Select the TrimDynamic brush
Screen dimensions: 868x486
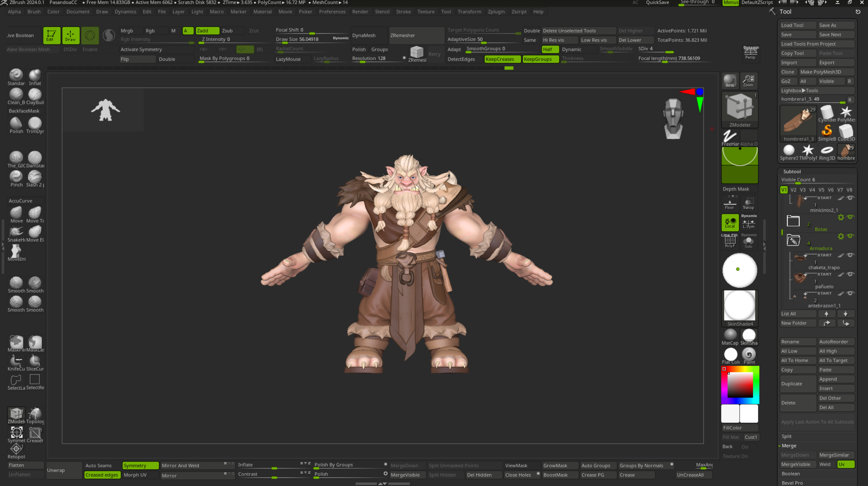click(35, 124)
